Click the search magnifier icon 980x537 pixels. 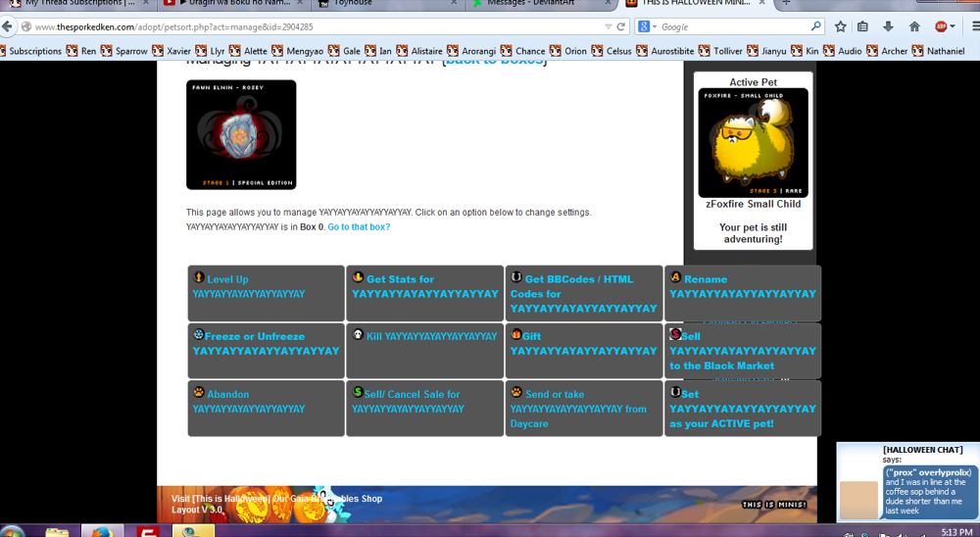coord(815,26)
